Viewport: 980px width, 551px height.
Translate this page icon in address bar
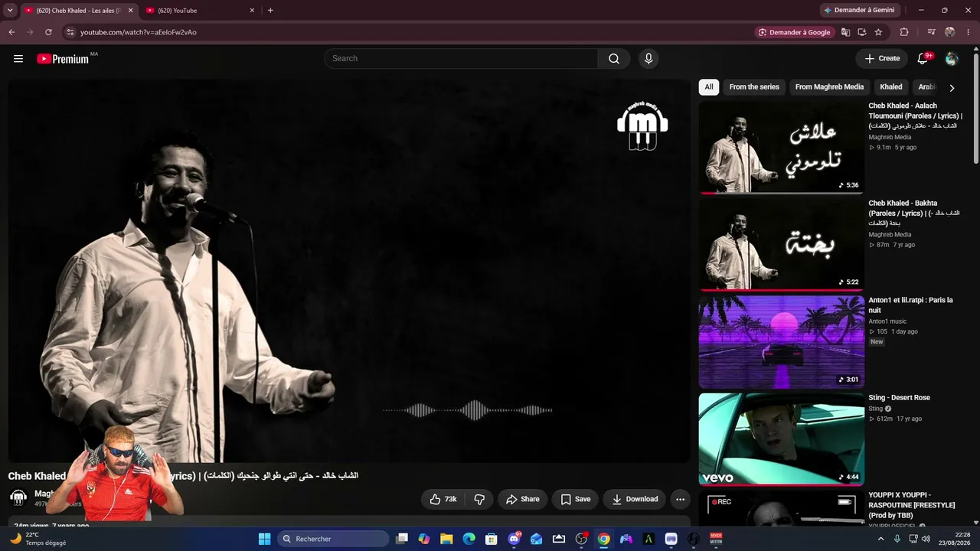tap(845, 32)
